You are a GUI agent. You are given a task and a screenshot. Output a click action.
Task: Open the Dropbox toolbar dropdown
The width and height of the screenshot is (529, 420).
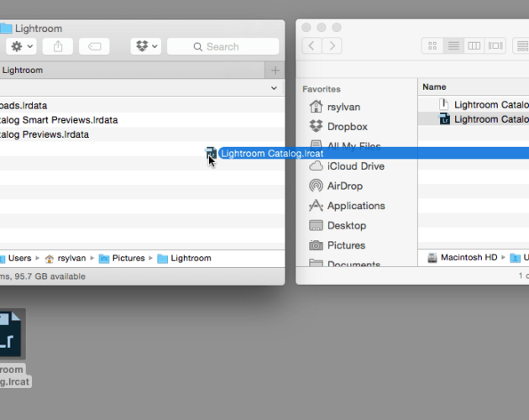pos(146,46)
